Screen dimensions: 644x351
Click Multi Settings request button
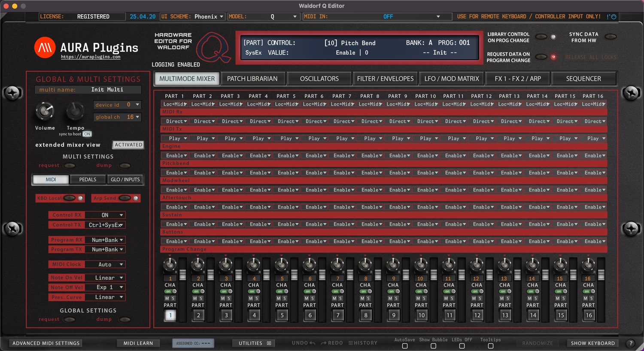click(x=69, y=166)
